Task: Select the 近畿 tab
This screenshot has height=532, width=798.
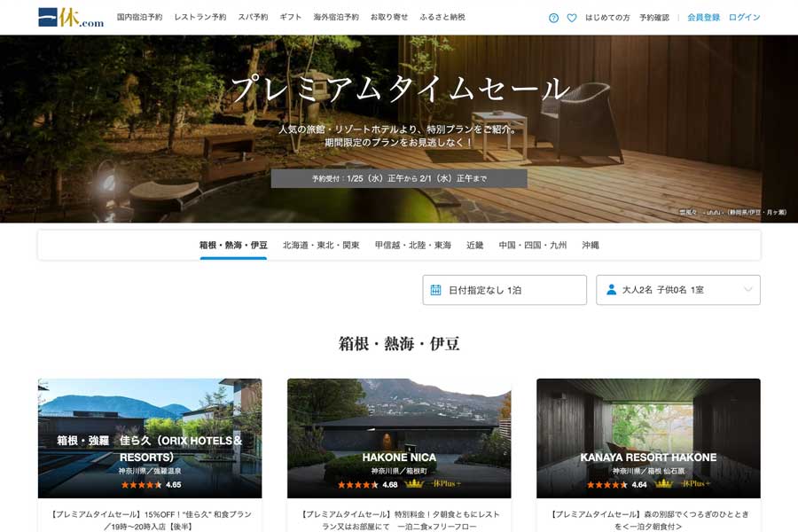Action: coord(475,246)
